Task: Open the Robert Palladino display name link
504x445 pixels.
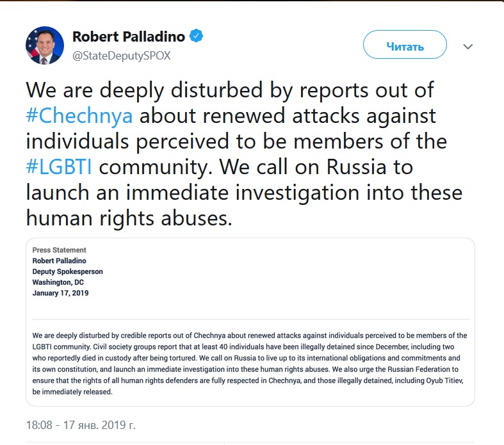Action: (x=128, y=36)
